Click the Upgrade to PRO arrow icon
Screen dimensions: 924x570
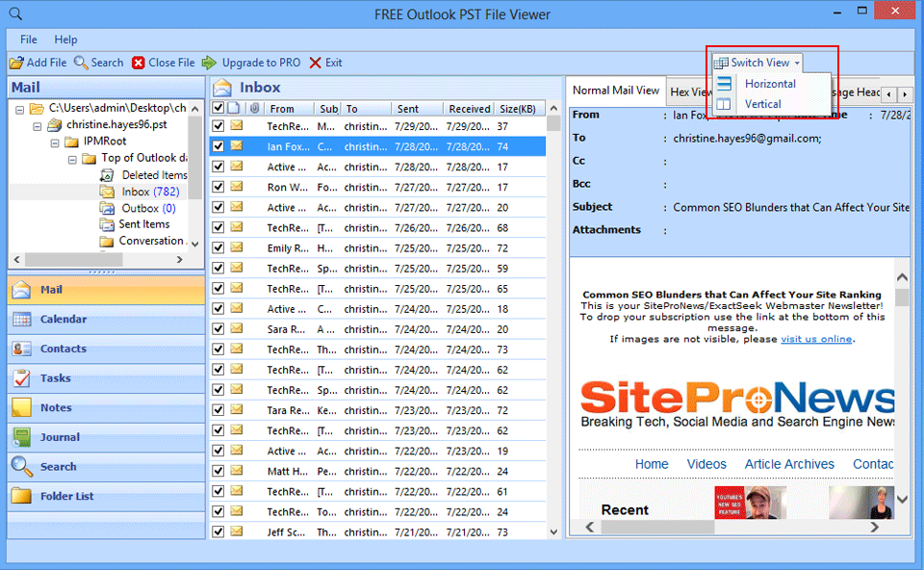click(209, 63)
